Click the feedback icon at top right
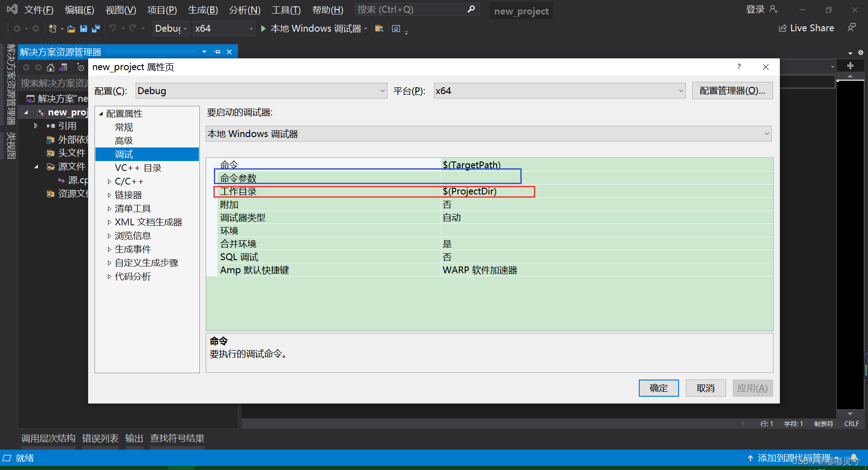Screen dimensions: 868x470 [852, 28]
